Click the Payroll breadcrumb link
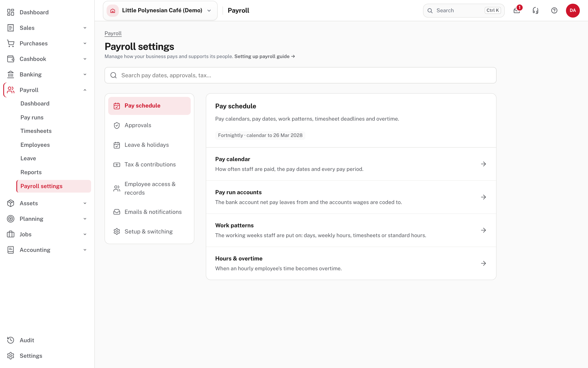This screenshot has height=368, width=588. (113, 33)
